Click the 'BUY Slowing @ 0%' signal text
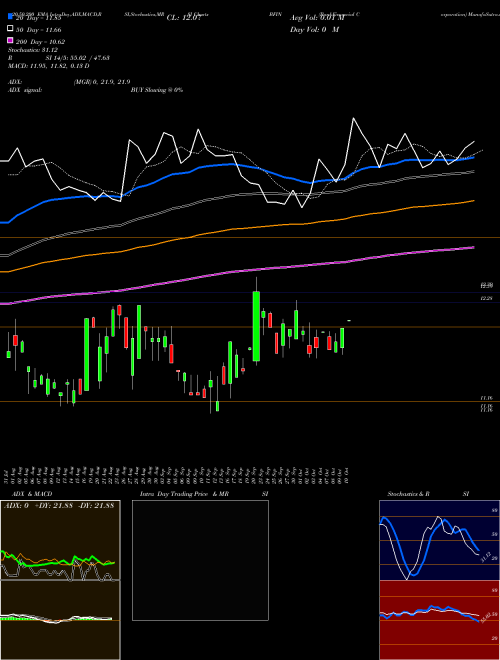 click(x=157, y=90)
